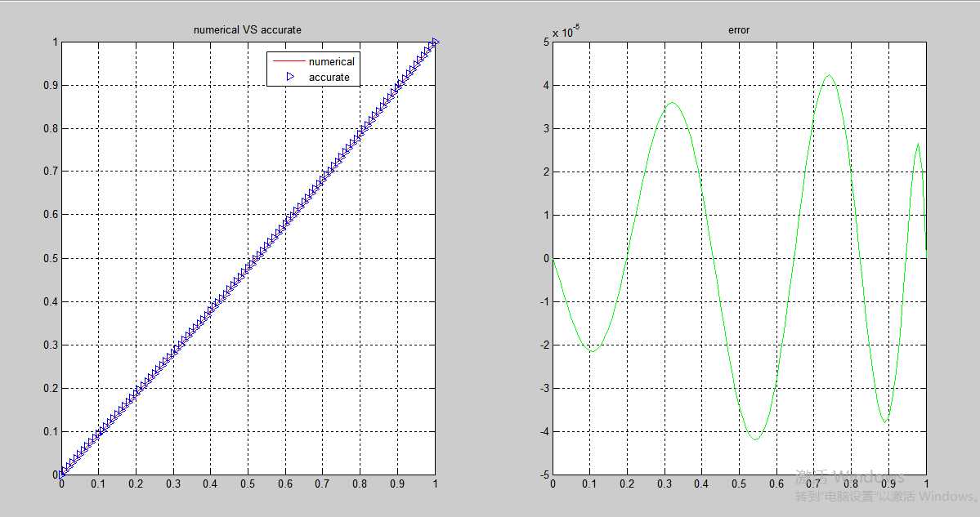This screenshot has height=517, width=980.
Task: Click the red line sample in legend
Action: click(x=289, y=61)
